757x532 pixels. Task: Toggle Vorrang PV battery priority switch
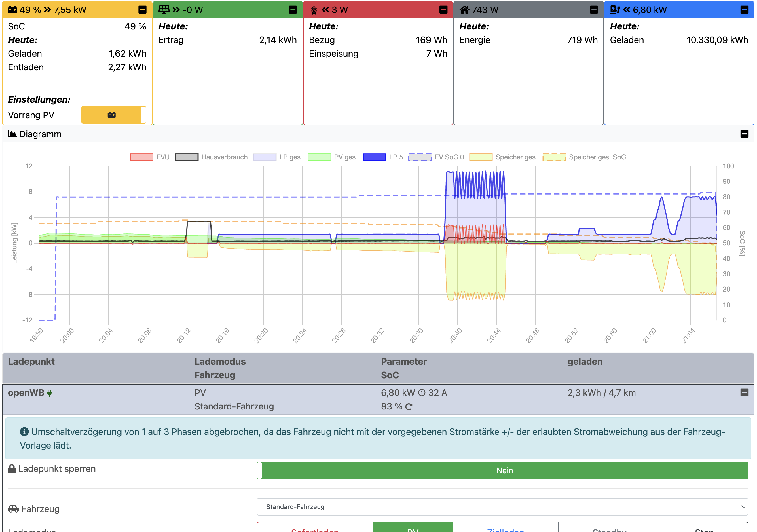coord(113,115)
